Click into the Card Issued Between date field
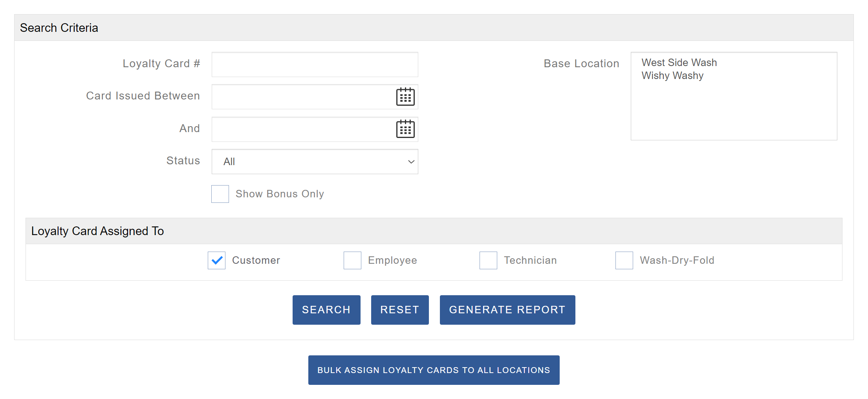The height and width of the screenshot is (399, 868). [x=302, y=97]
